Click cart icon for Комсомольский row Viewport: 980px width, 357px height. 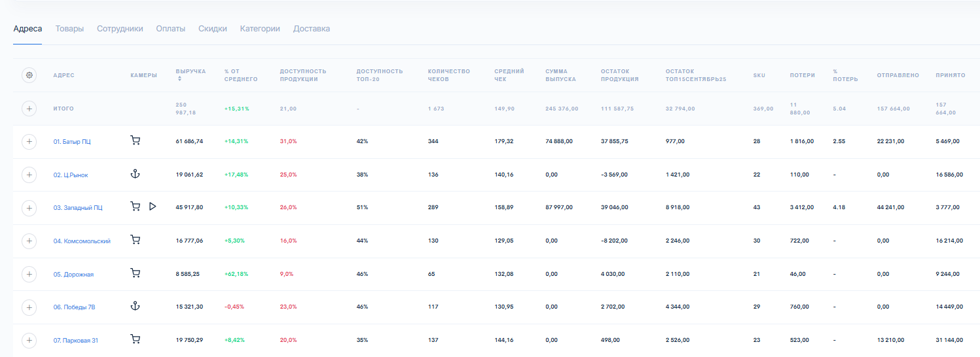point(136,240)
